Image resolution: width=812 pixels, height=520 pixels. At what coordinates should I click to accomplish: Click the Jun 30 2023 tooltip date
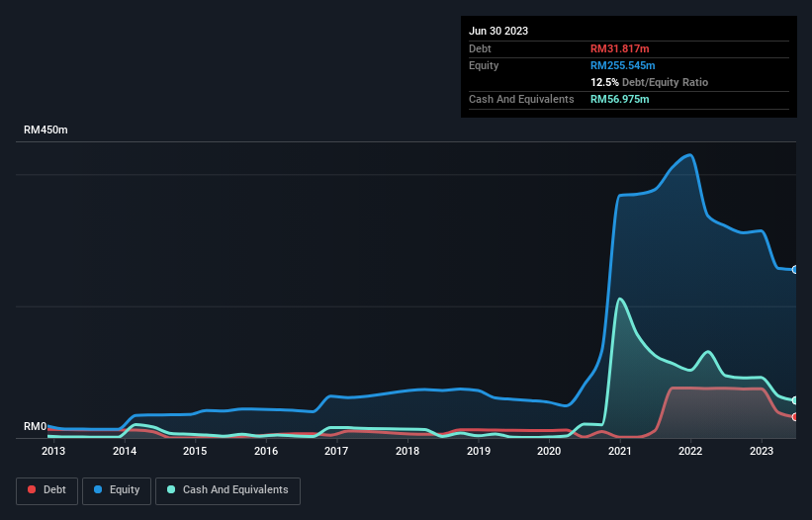point(498,31)
